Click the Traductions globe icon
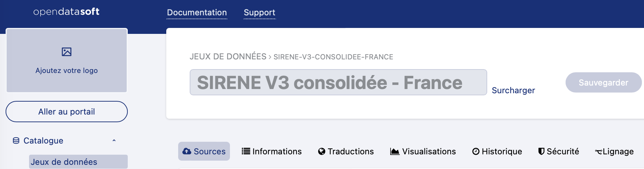Screen dimensions: 644x169 tap(322, 151)
